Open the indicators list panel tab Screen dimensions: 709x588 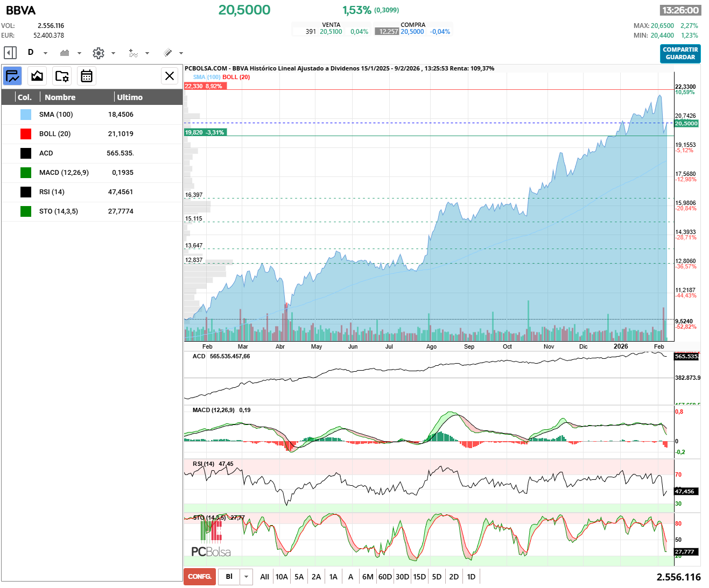12,76
